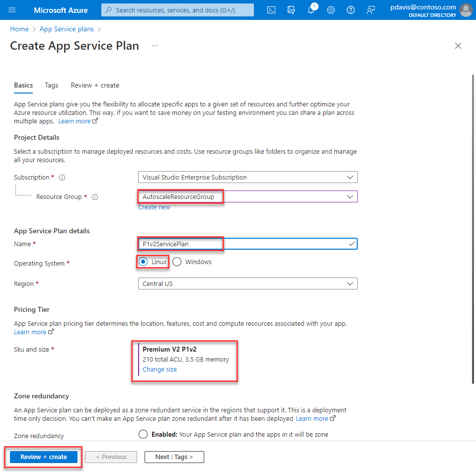Open the Help question mark
This screenshot has width=476, height=473.
coord(351,10)
